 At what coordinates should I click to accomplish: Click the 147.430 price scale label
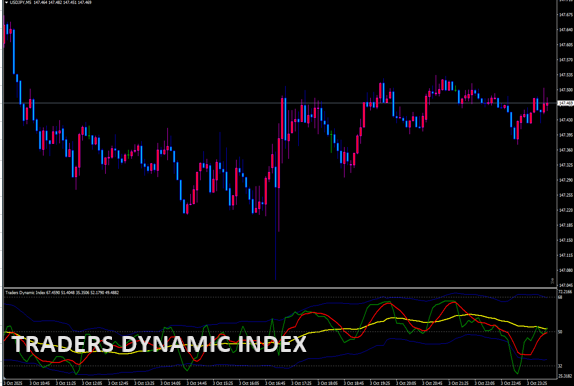pos(566,120)
